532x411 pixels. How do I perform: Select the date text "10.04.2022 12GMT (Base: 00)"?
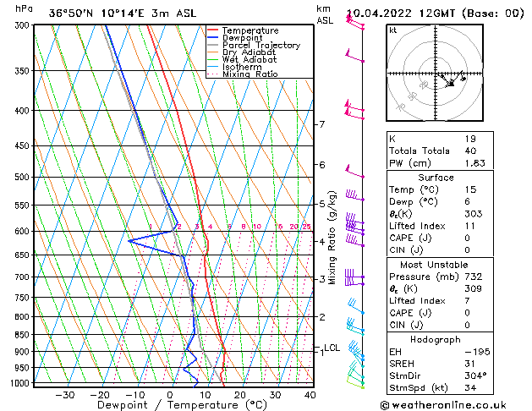click(x=436, y=14)
